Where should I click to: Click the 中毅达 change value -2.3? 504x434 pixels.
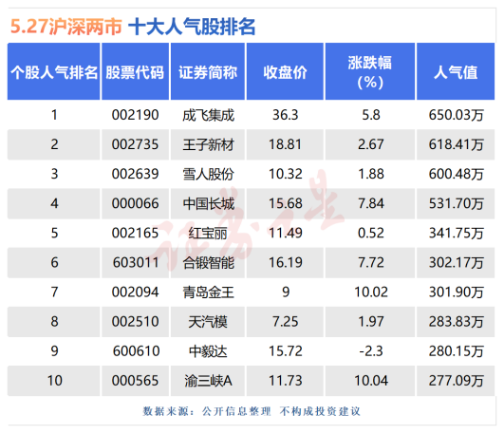coord(371,351)
